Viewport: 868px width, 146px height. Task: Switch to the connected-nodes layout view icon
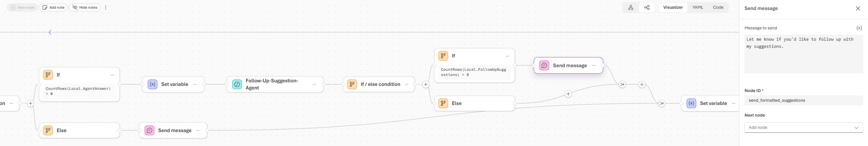point(647,7)
